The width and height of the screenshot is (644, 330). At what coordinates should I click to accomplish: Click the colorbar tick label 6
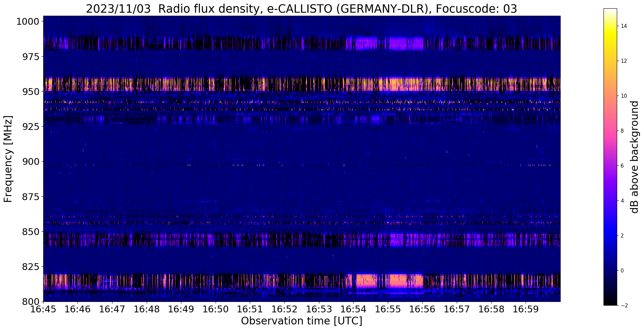point(622,166)
